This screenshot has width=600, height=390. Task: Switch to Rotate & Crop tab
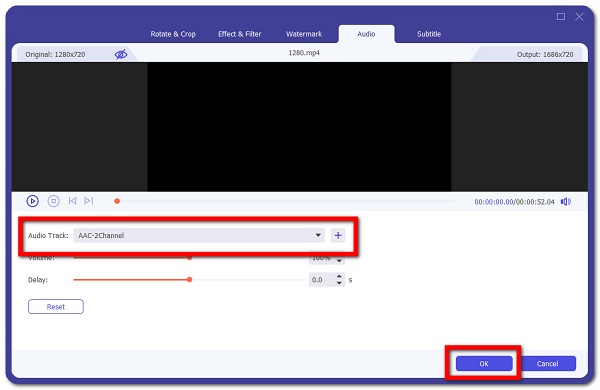[x=173, y=34]
